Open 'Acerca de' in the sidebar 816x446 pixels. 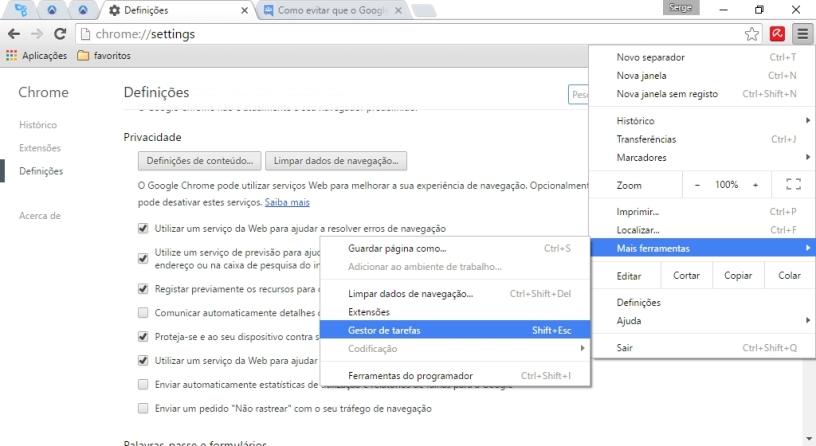[40, 215]
